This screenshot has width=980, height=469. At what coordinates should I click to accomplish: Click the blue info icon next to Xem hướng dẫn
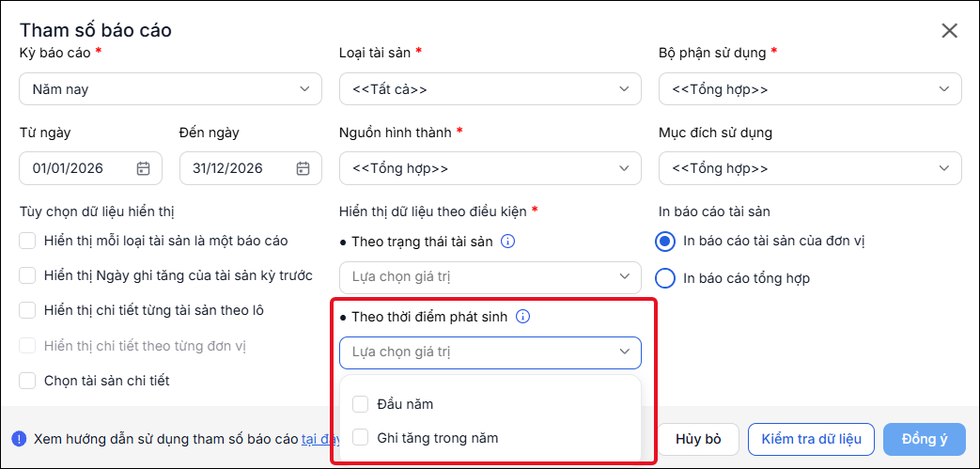click(20, 438)
